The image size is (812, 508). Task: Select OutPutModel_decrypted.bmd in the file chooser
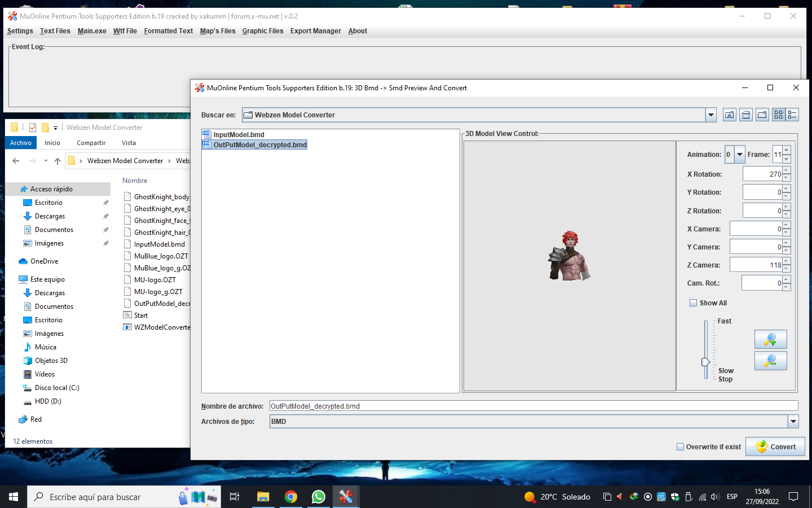click(255, 144)
